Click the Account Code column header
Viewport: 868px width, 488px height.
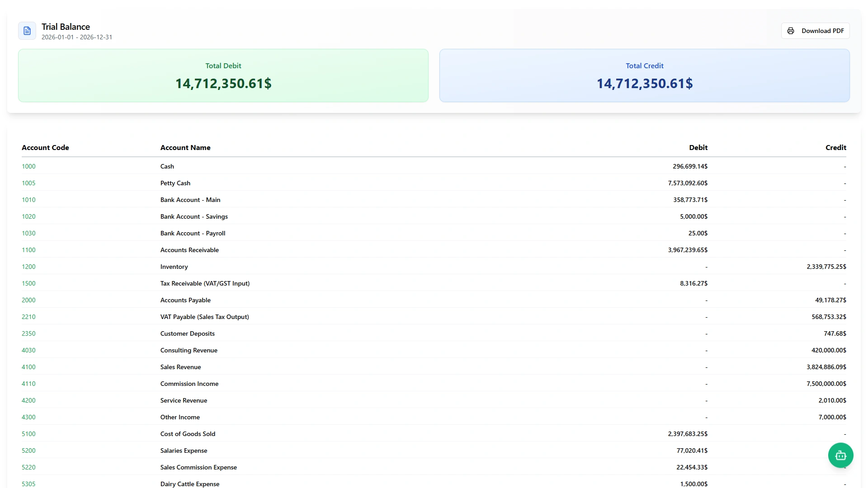coord(45,148)
